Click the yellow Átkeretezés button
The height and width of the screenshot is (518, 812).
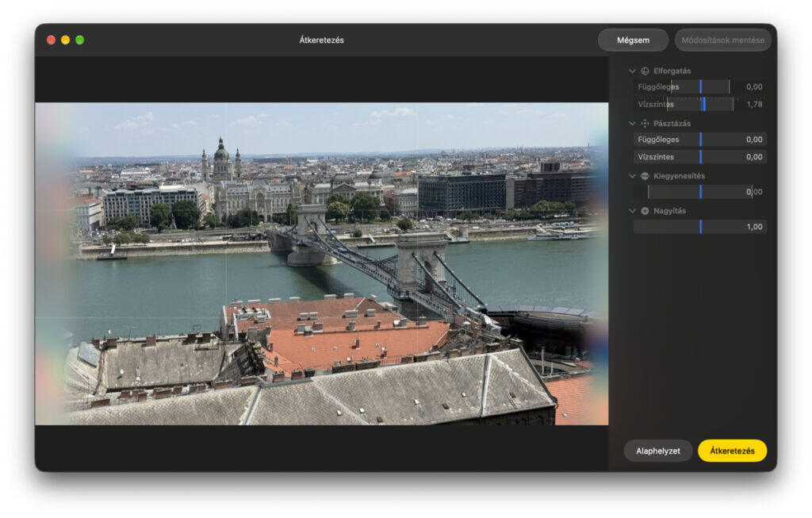[x=732, y=451]
